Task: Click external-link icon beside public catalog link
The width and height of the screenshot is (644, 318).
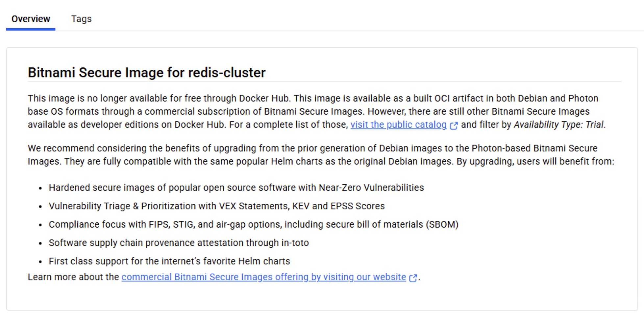Action: click(x=454, y=125)
